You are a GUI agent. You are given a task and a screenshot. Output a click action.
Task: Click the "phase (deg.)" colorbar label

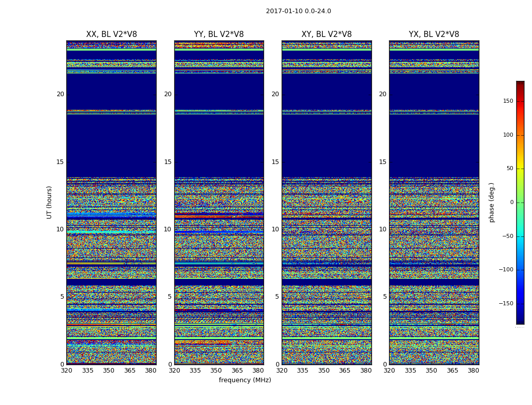click(x=491, y=202)
